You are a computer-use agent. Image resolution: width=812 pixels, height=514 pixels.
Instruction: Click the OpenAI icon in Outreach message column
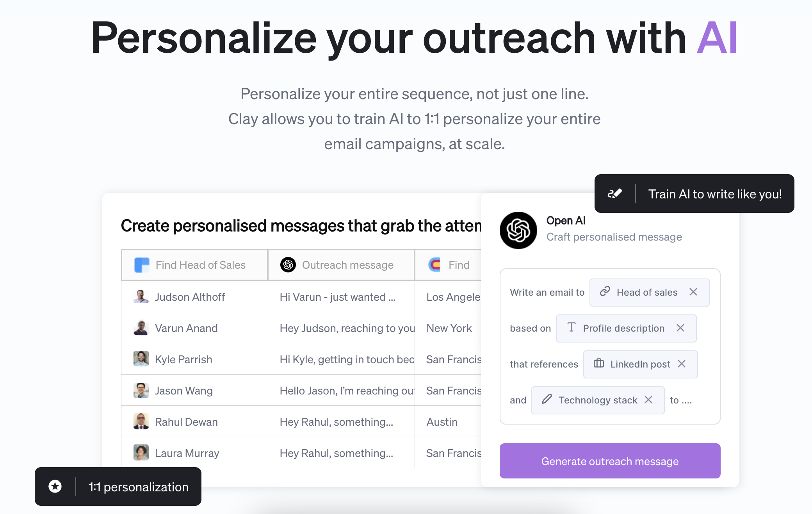coord(288,265)
